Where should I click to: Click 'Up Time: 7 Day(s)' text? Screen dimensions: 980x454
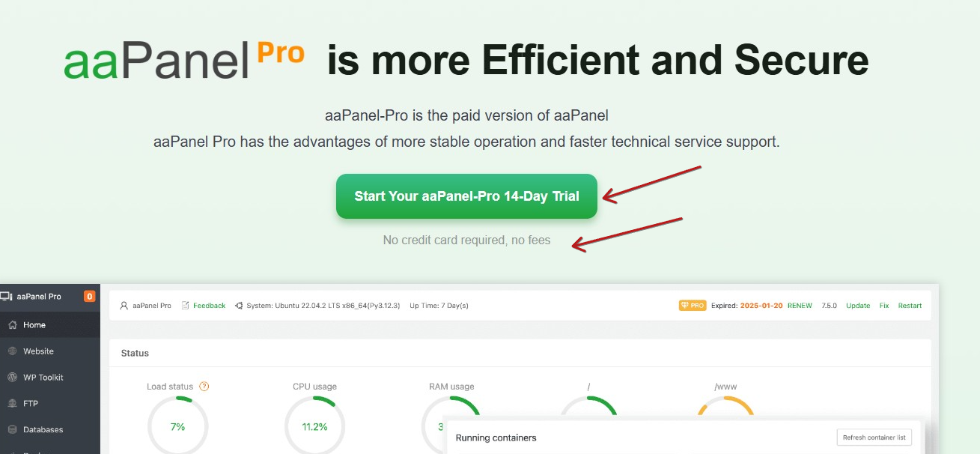coord(439,306)
